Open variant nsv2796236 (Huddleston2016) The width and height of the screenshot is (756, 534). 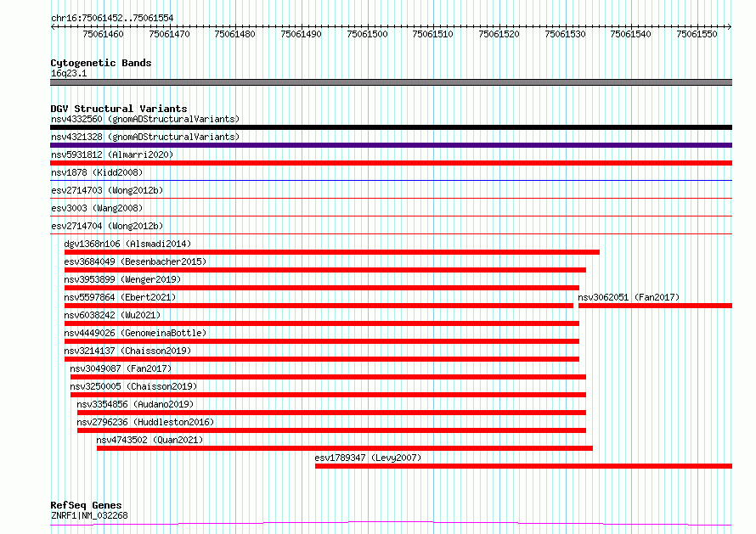145,422
